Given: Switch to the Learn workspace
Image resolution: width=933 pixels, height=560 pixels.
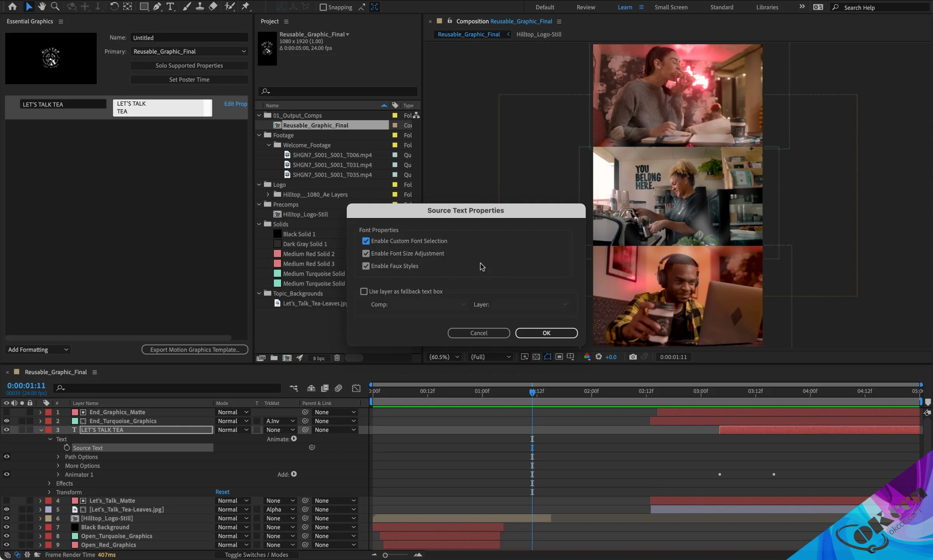Looking at the screenshot, I should [x=625, y=7].
